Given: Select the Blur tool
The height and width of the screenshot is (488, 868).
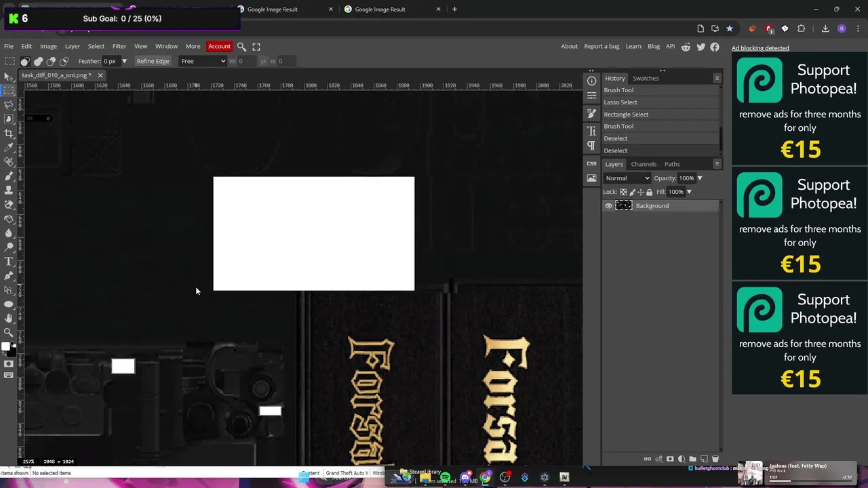Looking at the screenshot, I should 9,232.
